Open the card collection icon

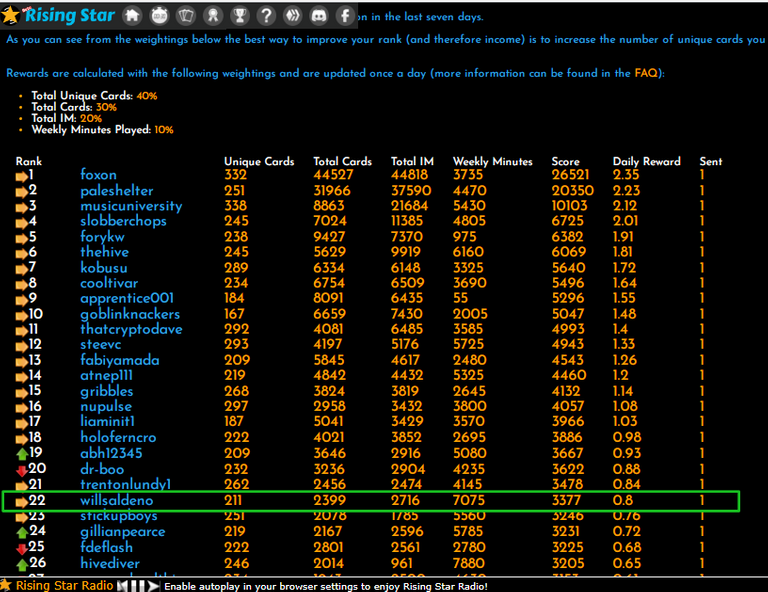[x=186, y=16]
